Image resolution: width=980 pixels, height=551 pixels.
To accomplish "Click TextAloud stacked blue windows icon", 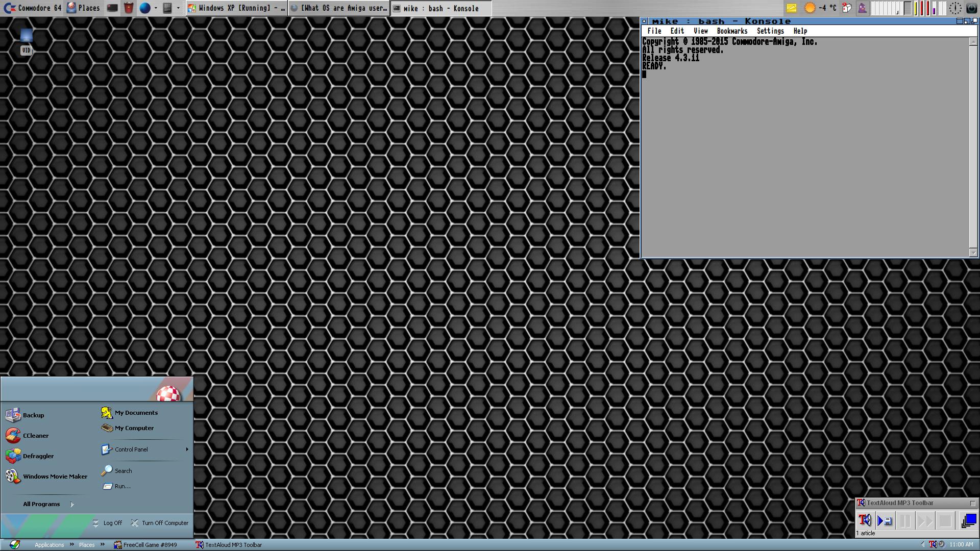I will [x=969, y=520].
